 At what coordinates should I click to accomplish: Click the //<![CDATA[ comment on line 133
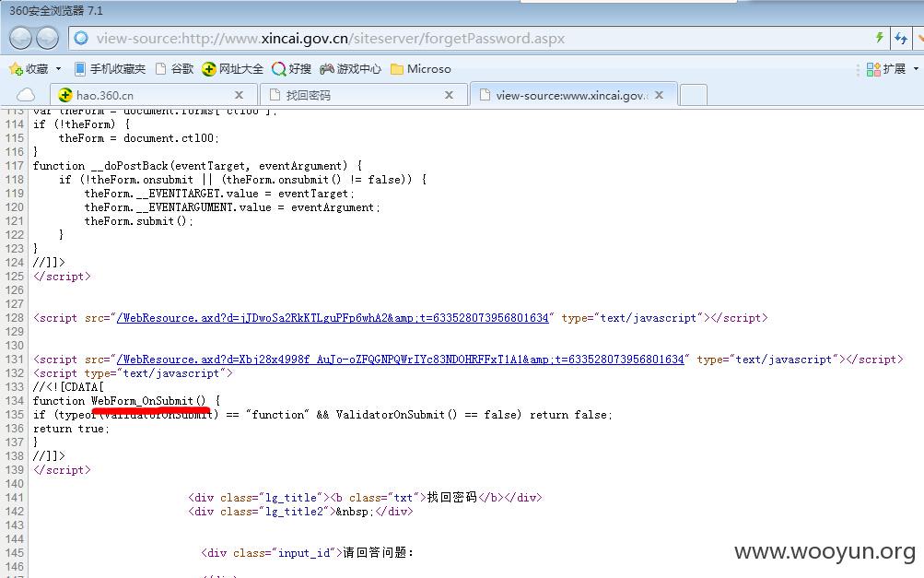(68, 387)
